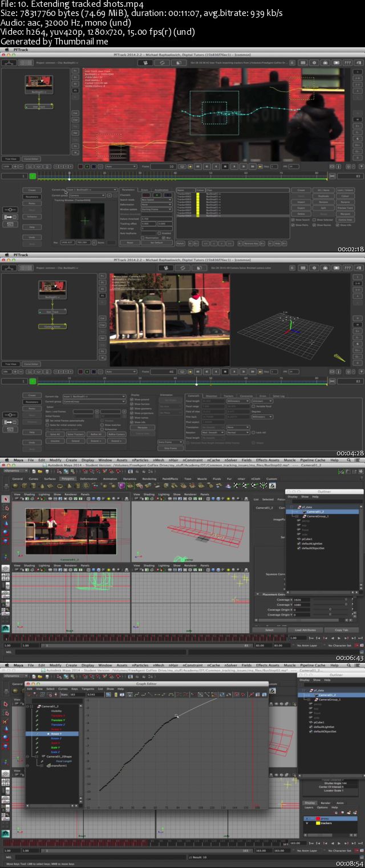Toggle Illumination checkbox in 02:18 PFTrack frame
This screenshot has height=868, width=365.
pos(143,238)
